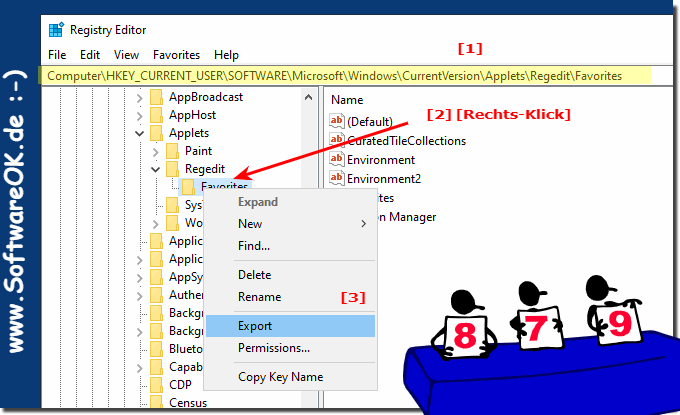
Task: Open the Help menu
Action: tap(226, 55)
